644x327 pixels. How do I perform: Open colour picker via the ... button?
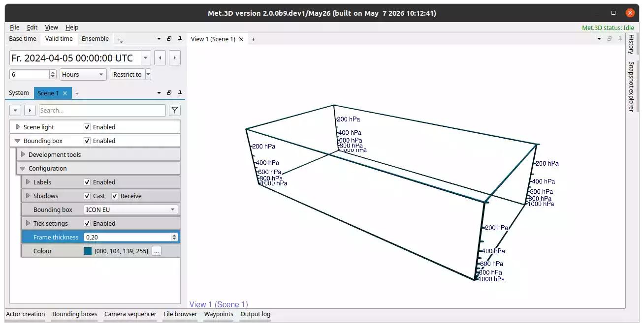point(157,251)
